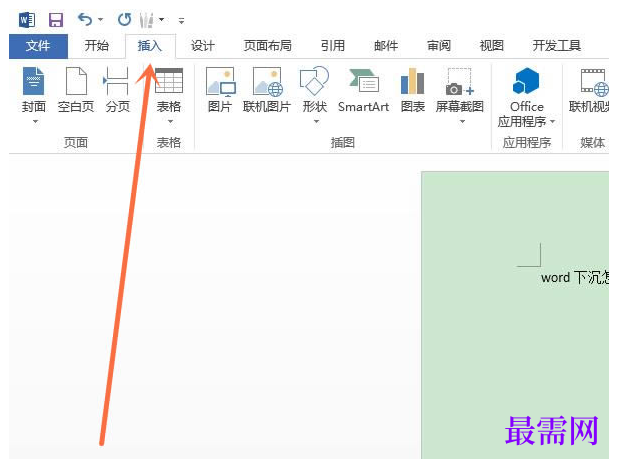Switch to the 设计 (Design) tab
This screenshot has width=617, height=462.
[x=203, y=46]
